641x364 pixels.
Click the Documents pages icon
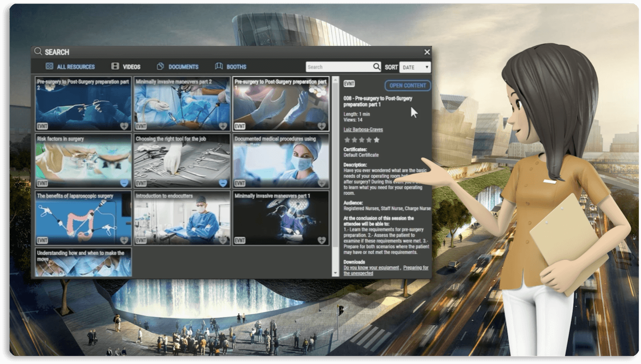(160, 67)
